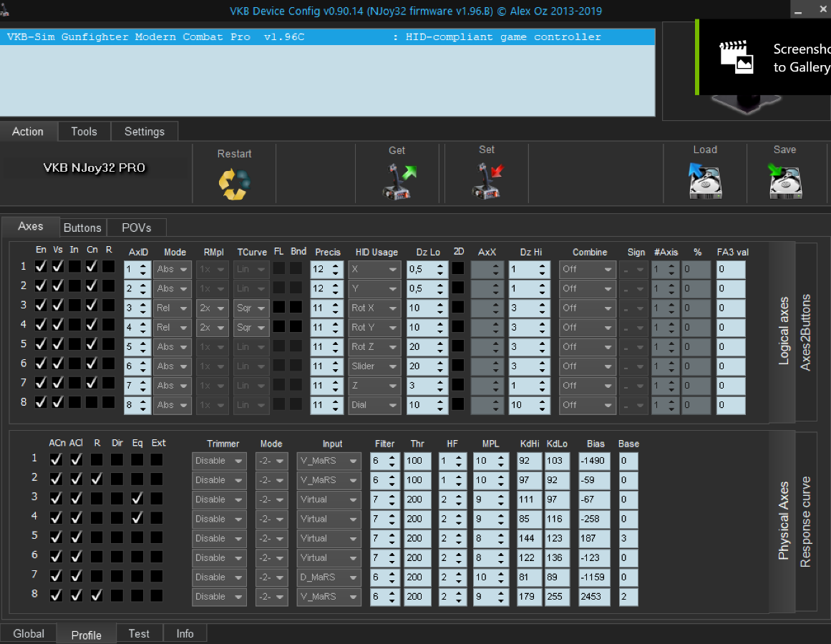The height and width of the screenshot is (644, 831).
Task: Toggle the 2D black box for axis 1
Action: pyautogui.click(x=458, y=269)
